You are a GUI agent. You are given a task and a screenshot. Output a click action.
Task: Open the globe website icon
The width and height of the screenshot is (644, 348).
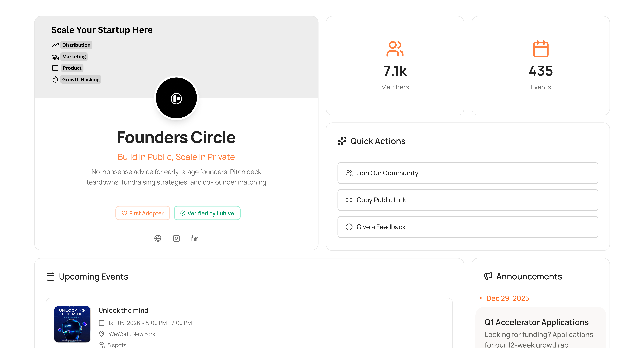pos(158,238)
